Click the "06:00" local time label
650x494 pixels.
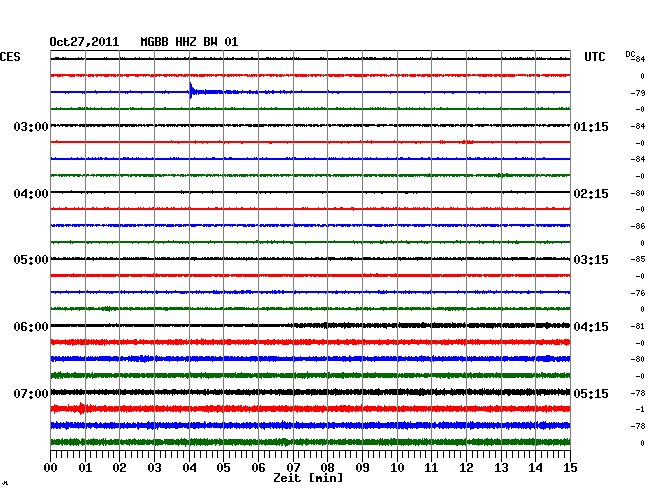point(31,327)
